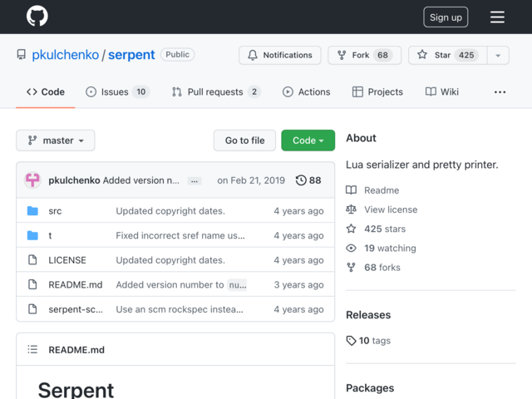Fork the repository with the Fork button
The width and height of the screenshot is (532, 399).
coord(364,56)
